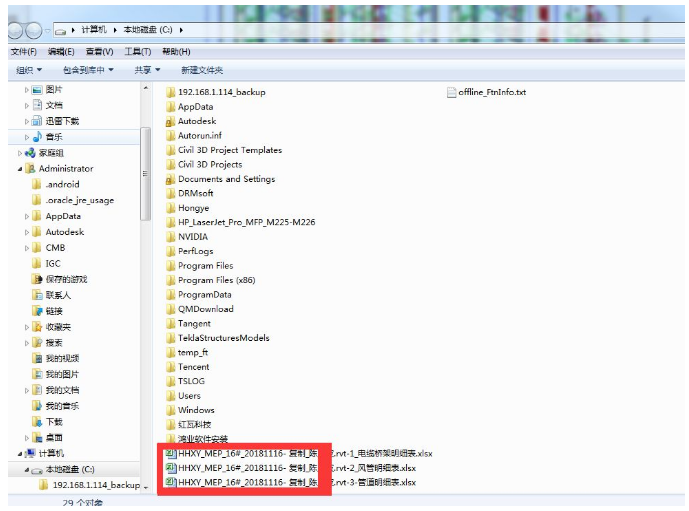This screenshot has height=511, width=689.
Task: Click the navigation pane scrollbar thumb
Action: [145, 174]
